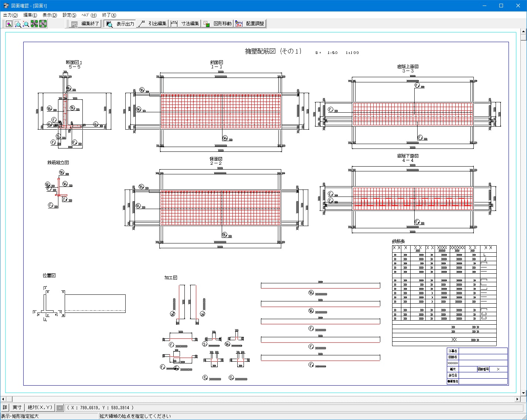Activate the 表示出力 display output tool
The height and width of the screenshot is (420, 527).
(x=120, y=24)
